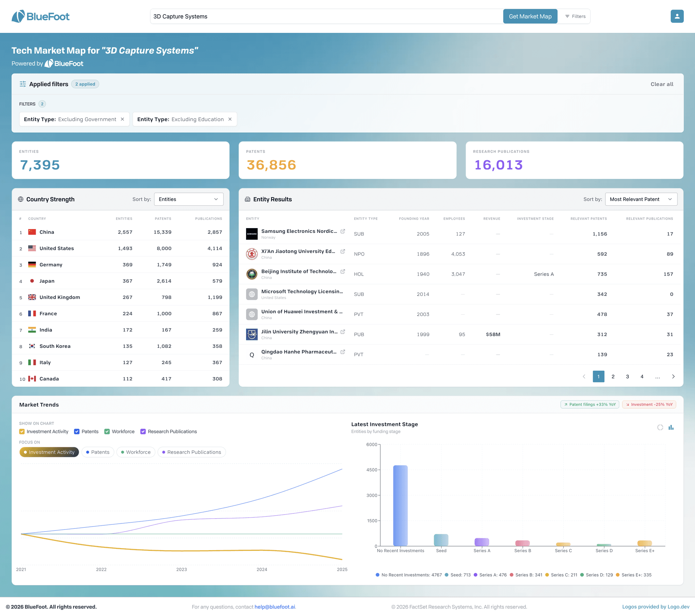Focus chart on Research Publications pill
Viewport: 695px width, 616px height.
pyautogui.click(x=191, y=452)
